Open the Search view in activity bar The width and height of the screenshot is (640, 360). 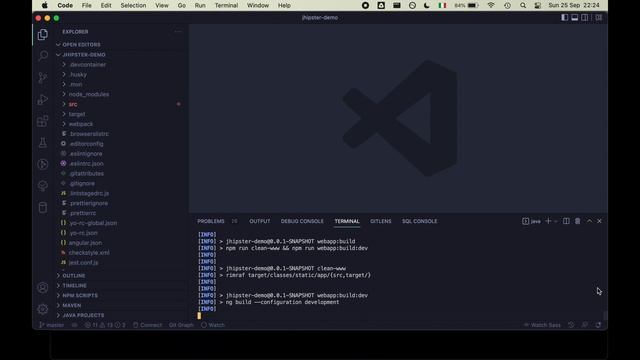tap(42, 56)
